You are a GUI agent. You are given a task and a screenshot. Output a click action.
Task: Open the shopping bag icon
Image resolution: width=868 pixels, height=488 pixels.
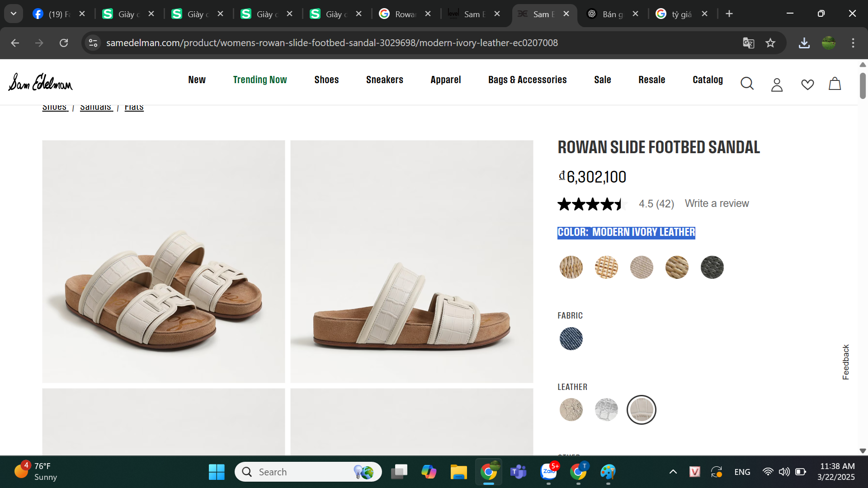(x=835, y=84)
